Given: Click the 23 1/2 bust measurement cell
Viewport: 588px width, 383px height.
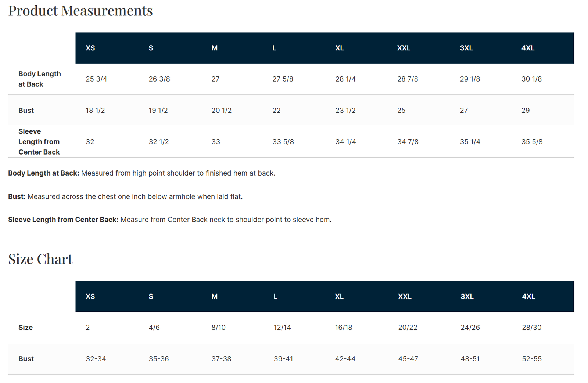Looking at the screenshot, I should click(345, 111).
